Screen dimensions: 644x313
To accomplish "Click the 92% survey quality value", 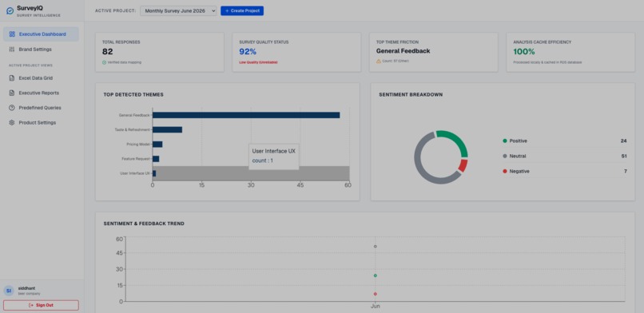I will pyautogui.click(x=248, y=52).
